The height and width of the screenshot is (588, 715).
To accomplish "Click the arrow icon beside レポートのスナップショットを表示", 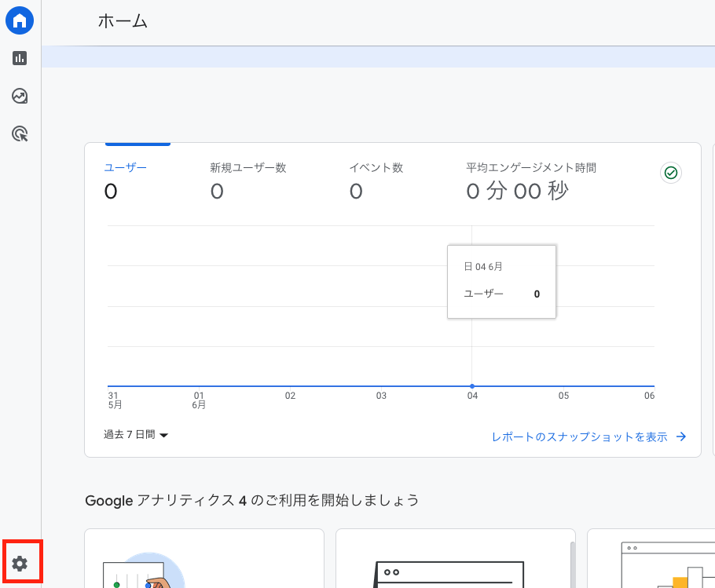I will click(x=681, y=437).
